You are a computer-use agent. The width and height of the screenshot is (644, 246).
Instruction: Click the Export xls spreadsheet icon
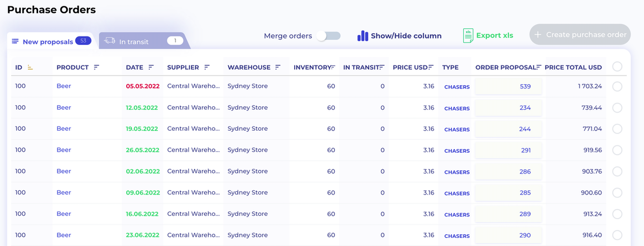pos(468,35)
